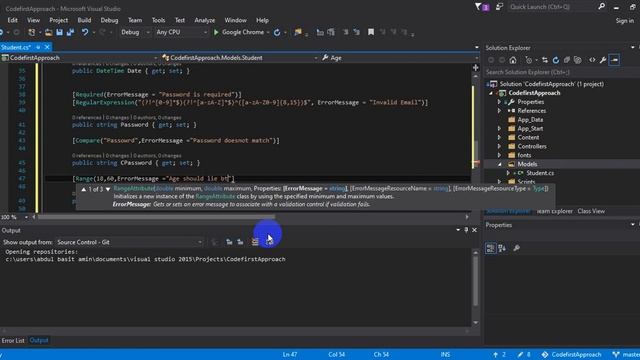Click Quick Launch search magnifier icon
The width and height of the screenshot is (640, 360).
[x=601, y=6]
